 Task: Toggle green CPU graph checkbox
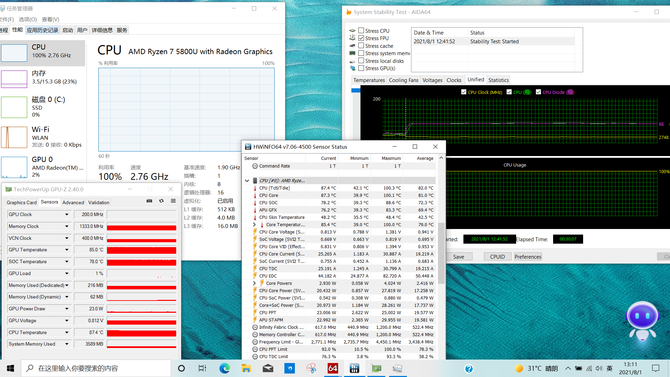click(x=509, y=92)
